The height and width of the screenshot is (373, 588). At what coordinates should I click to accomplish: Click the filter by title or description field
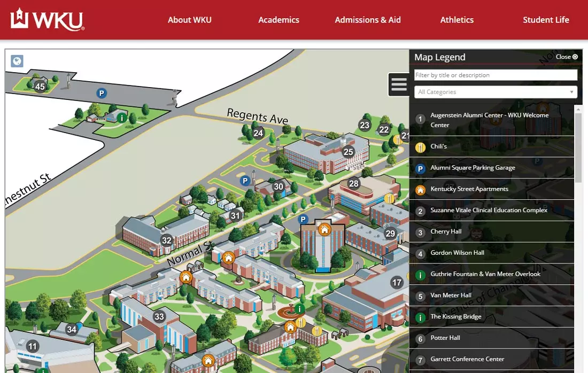495,74
